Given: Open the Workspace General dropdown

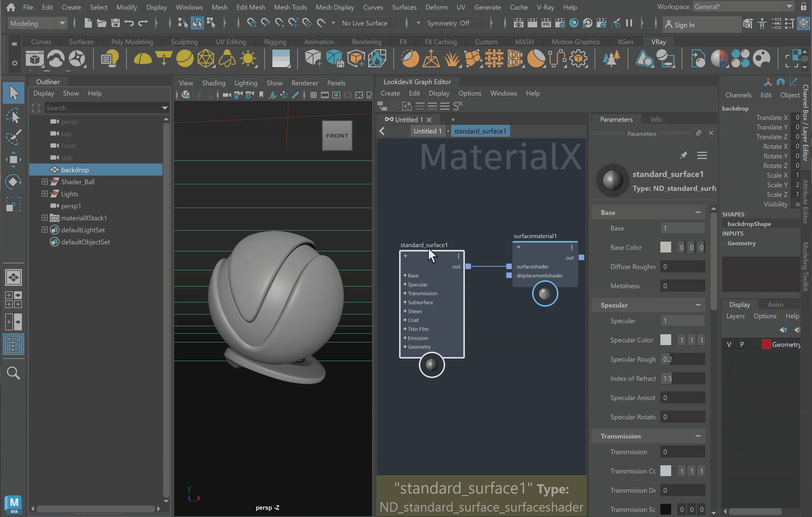Looking at the screenshot, I should (743, 7).
